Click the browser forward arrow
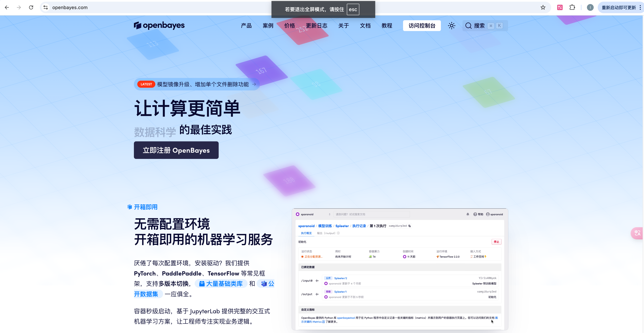Image resolution: width=644 pixels, height=333 pixels. pyautogui.click(x=19, y=7)
